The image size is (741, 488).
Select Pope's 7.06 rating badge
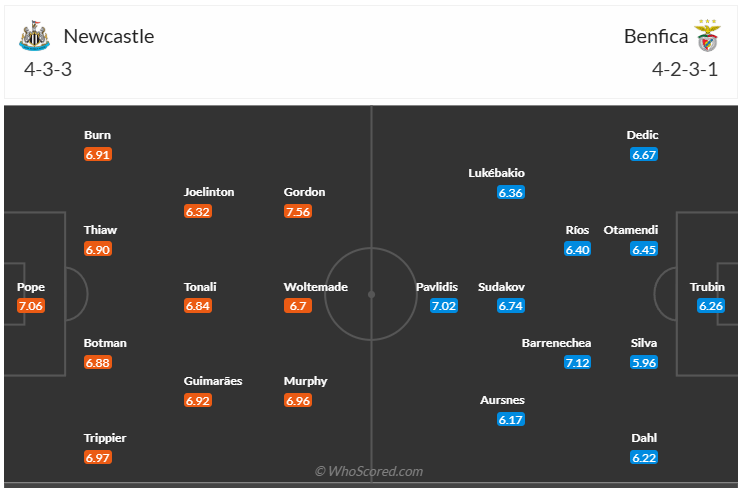click(x=31, y=306)
